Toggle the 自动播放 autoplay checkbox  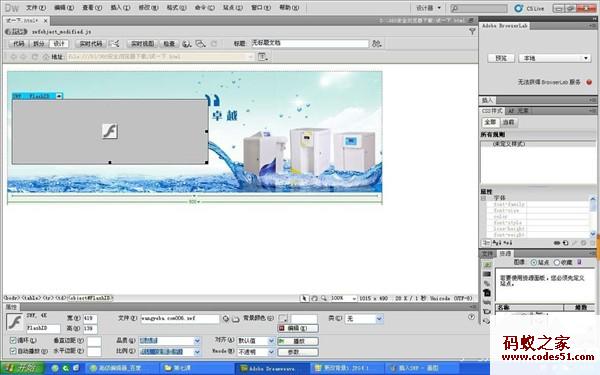pos(13,351)
